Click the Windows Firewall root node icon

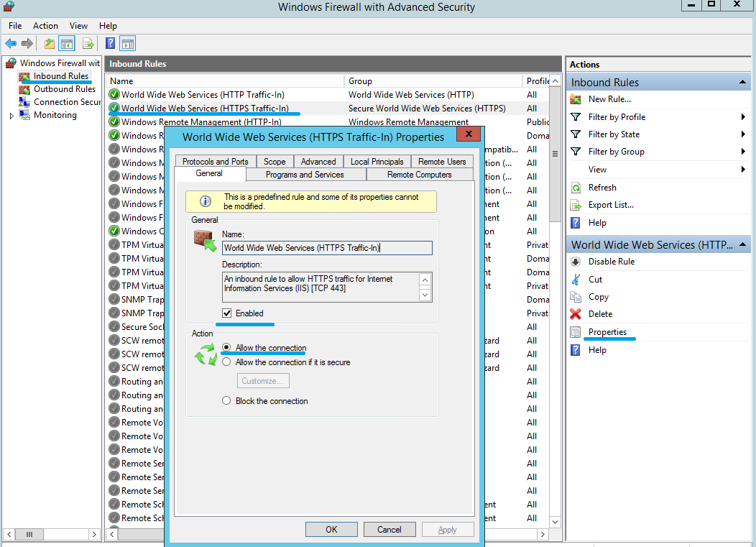point(11,63)
